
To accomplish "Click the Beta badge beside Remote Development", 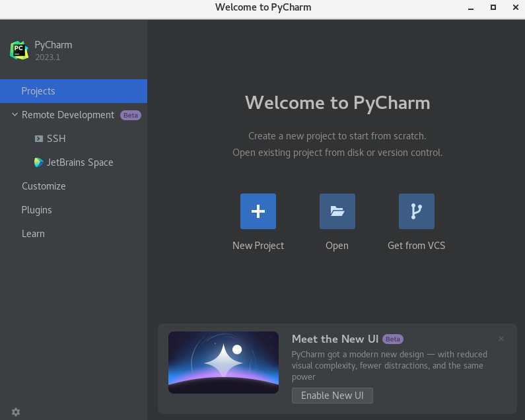I will [131, 115].
